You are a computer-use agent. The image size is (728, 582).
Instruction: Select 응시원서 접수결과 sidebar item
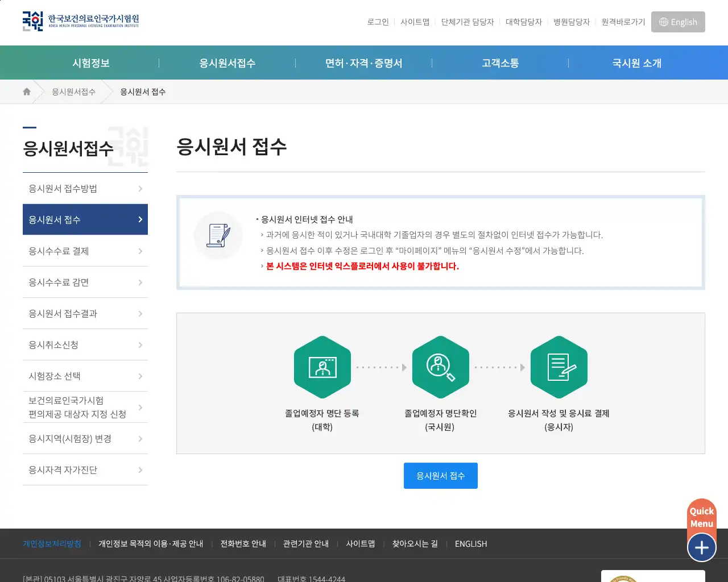[85, 314]
